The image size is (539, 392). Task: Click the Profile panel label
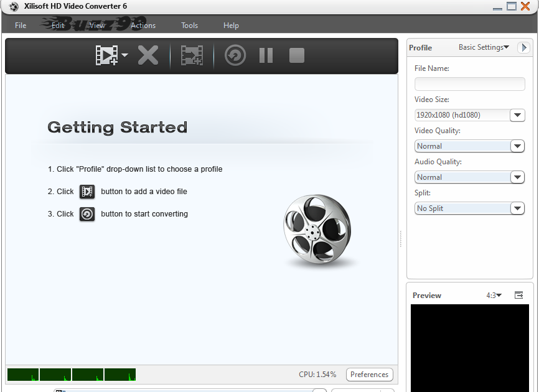tap(420, 48)
